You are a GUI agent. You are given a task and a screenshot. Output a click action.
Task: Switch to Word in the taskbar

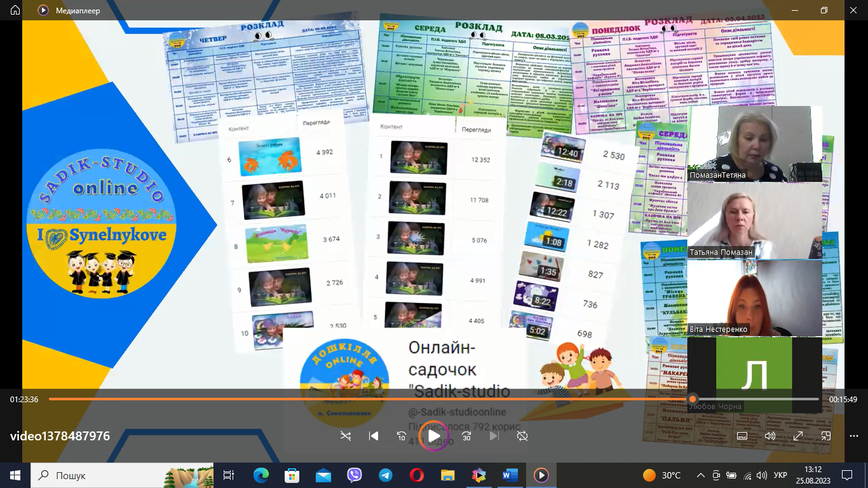click(510, 475)
